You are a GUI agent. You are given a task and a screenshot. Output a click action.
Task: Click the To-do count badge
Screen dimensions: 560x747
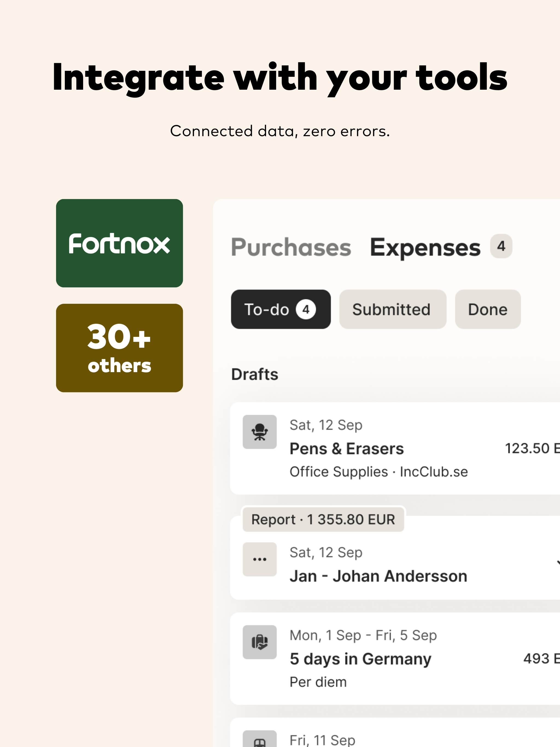306,309
